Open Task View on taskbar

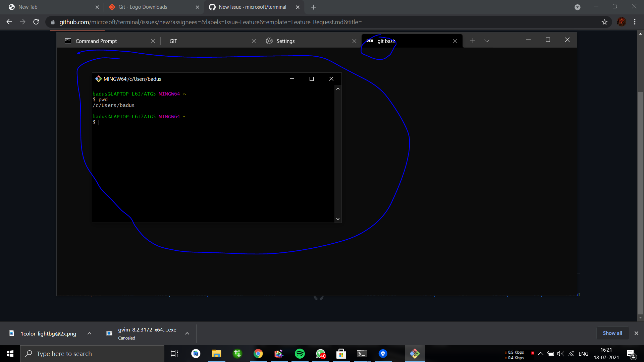(x=174, y=354)
